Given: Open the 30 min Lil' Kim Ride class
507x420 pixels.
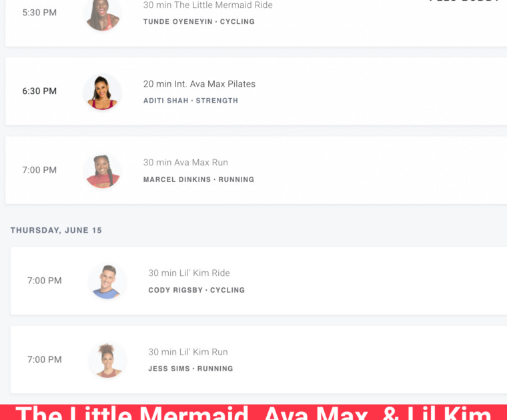Looking at the screenshot, I should tap(189, 273).
